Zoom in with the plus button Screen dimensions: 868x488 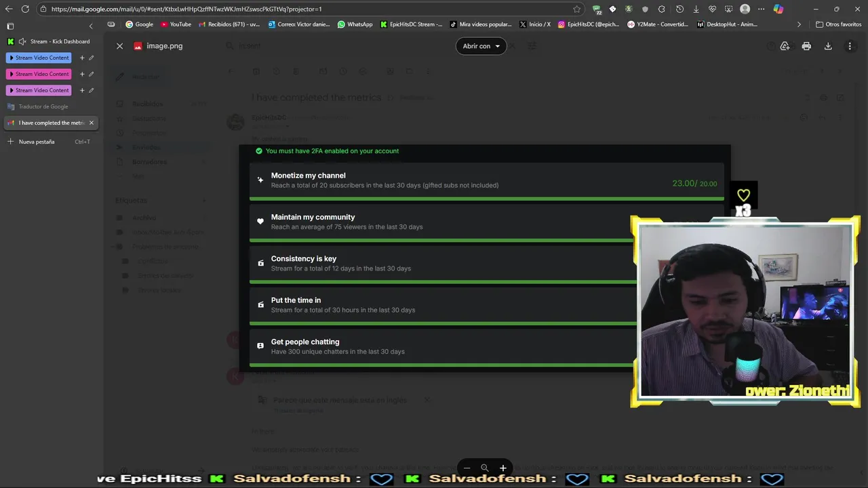[502, 468]
